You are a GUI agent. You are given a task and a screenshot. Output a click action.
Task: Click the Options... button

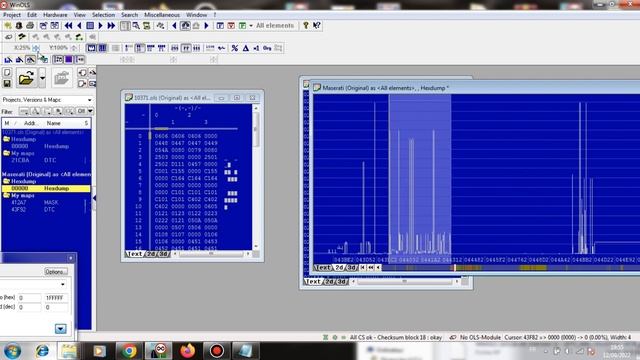click(x=56, y=271)
